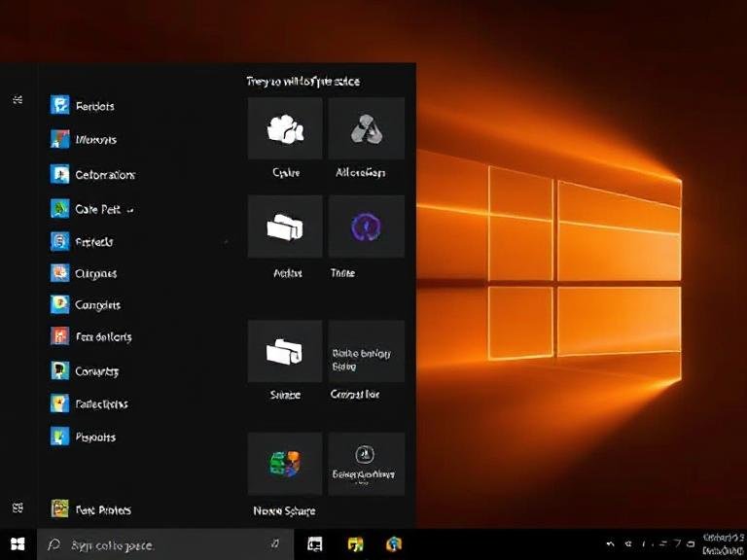Expand the Start menu hamburger icon at top-left
The width and height of the screenshot is (747, 560).
click(18, 99)
